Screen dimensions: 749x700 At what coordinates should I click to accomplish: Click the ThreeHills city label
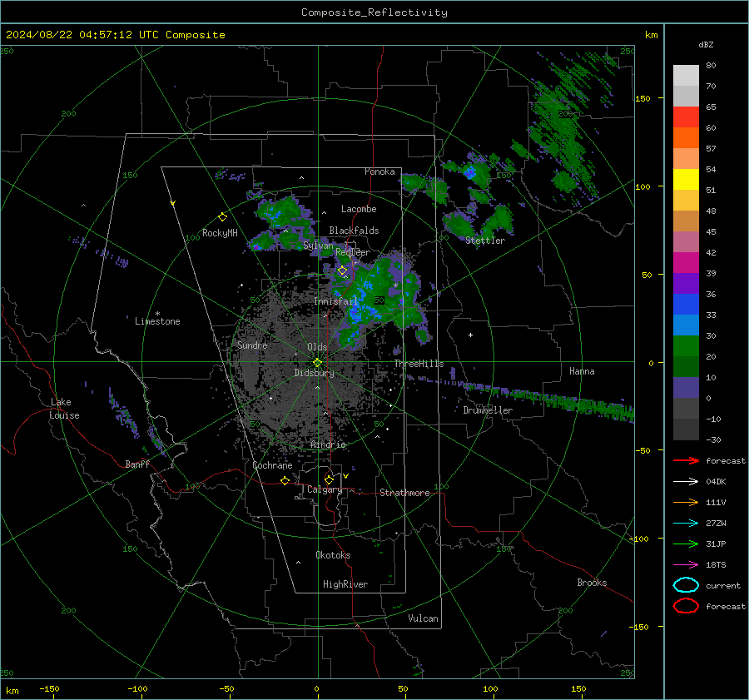click(419, 364)
